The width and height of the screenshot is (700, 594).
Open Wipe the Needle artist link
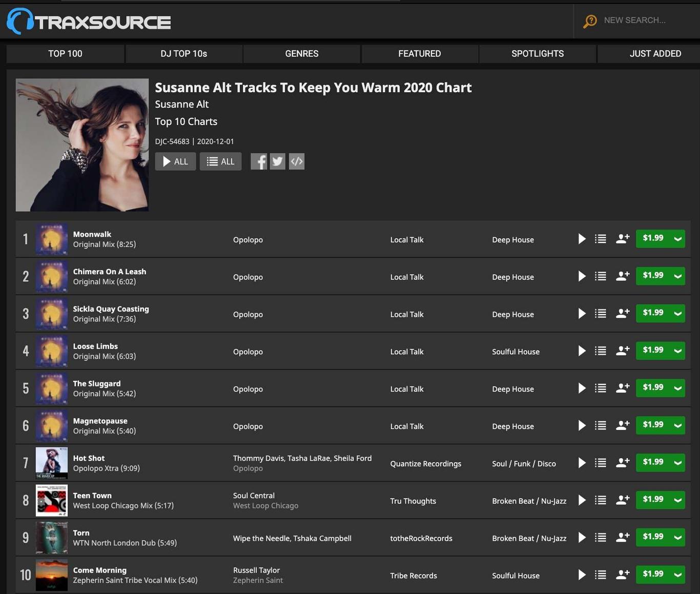click(261, 539)
